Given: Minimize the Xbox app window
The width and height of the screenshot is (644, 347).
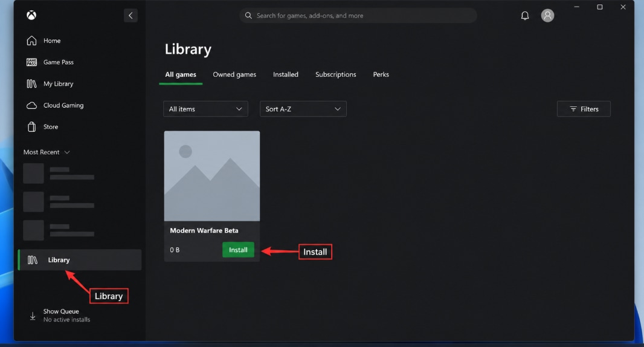Looking at the screenshot, I should (x=577, y=7).
